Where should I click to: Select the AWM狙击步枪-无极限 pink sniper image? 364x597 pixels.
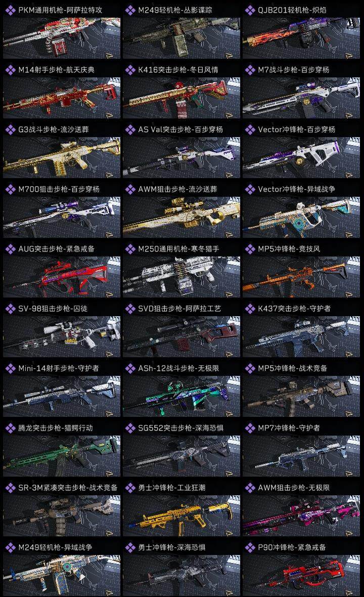tap(301, 516)
